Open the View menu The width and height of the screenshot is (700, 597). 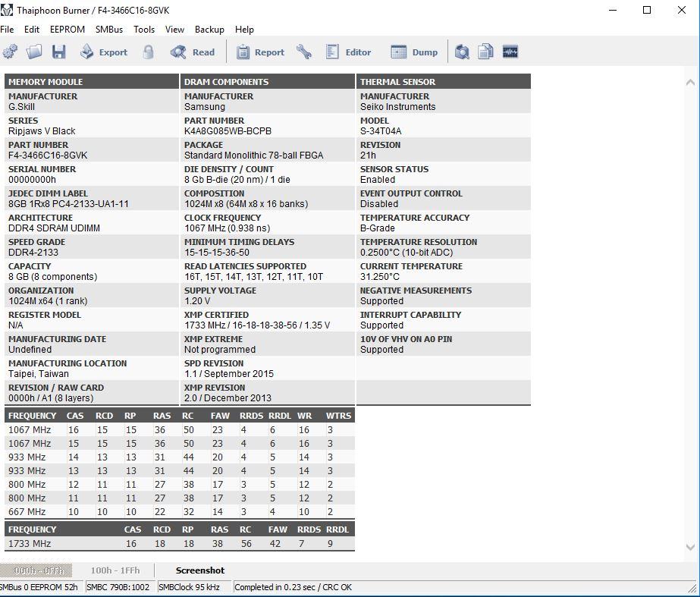tap(174, 30)
